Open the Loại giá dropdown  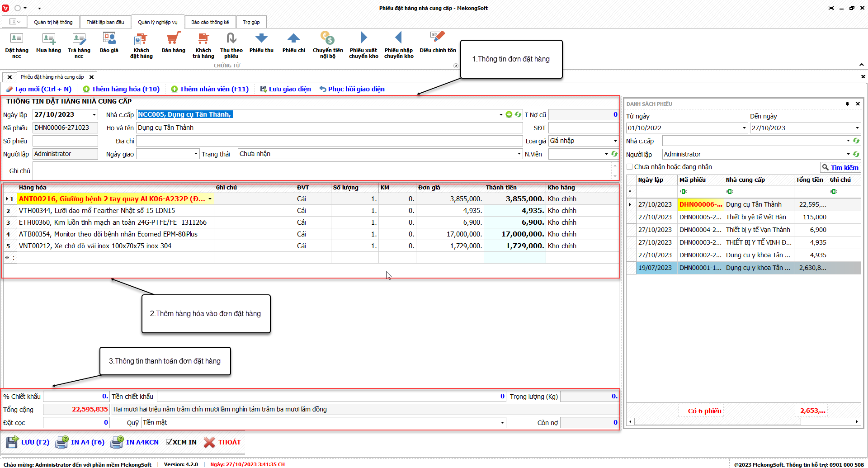click(615, 141)
